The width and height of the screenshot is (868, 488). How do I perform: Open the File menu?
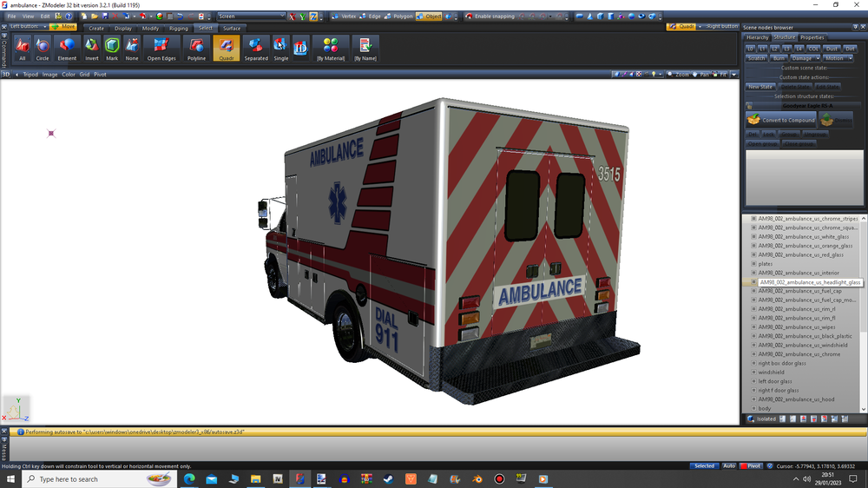point(11,16)
